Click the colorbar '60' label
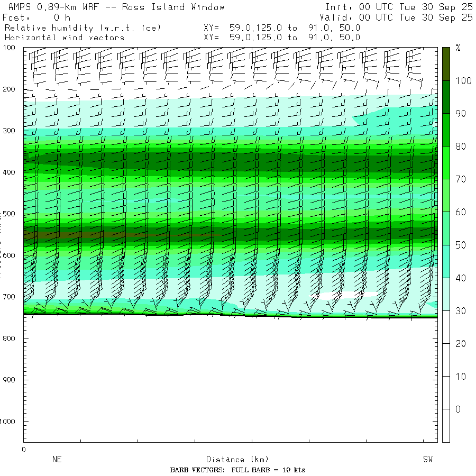 pos(461,212)
